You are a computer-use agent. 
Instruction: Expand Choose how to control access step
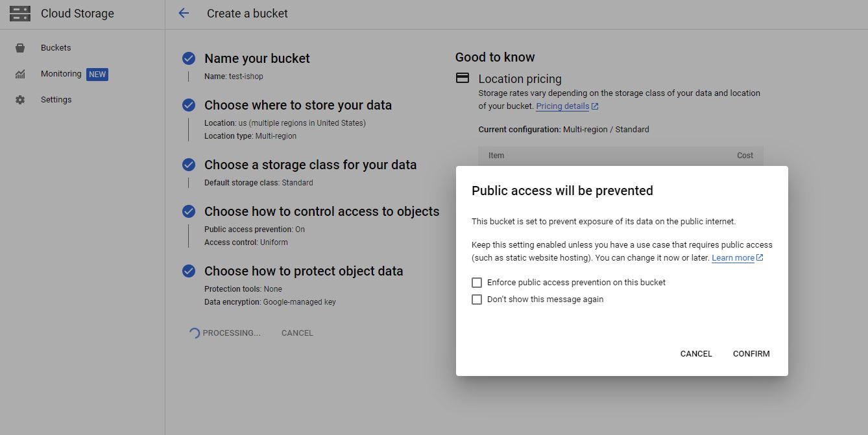click(x=321, y=211)
